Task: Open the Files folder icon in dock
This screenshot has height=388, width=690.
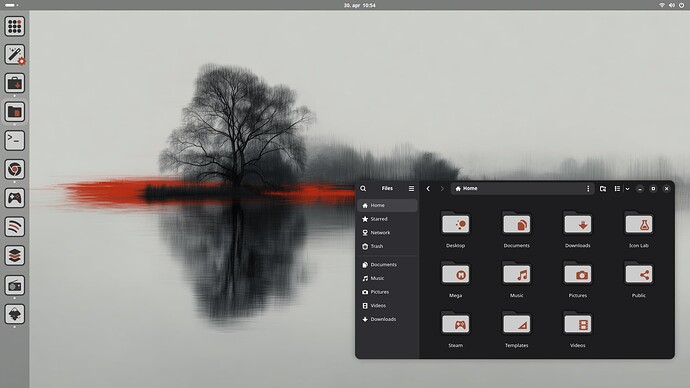Action: (15, 112)
